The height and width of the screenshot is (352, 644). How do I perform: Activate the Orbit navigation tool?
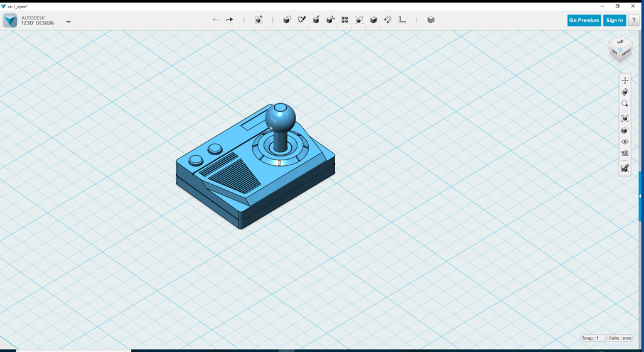[x=625, y=92]
